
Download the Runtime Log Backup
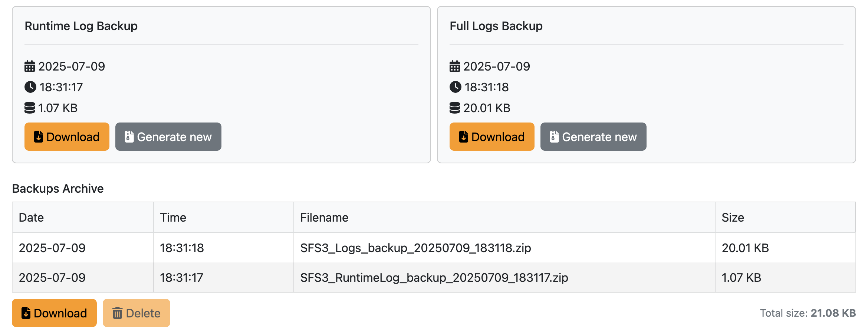pyautogui.click(x=67, y=137)
